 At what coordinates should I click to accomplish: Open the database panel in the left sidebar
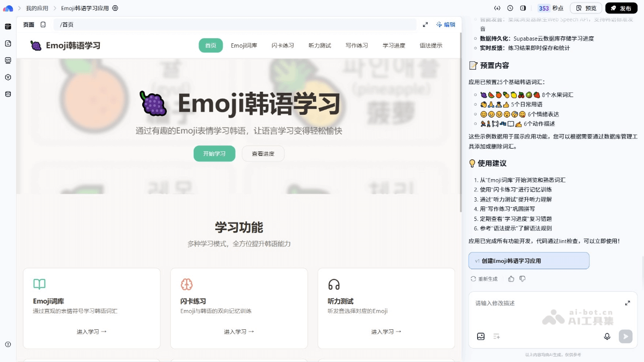[x=8, y=93]
